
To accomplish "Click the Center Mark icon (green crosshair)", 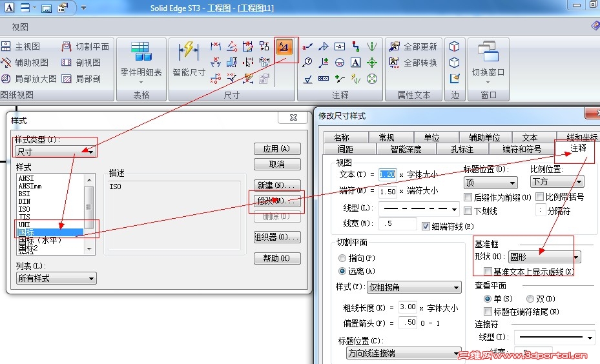I will coord(372,63).
